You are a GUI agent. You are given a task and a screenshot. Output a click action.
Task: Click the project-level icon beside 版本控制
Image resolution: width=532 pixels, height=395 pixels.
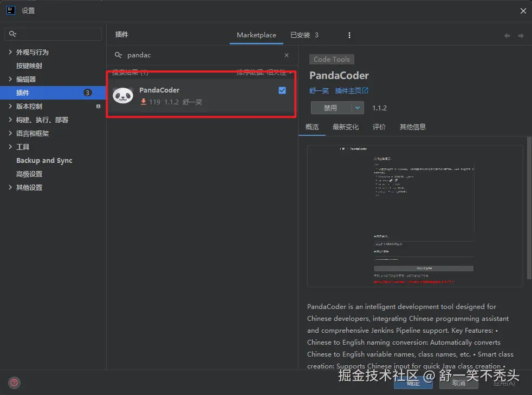pyautogui.click(x=98, y=107)
